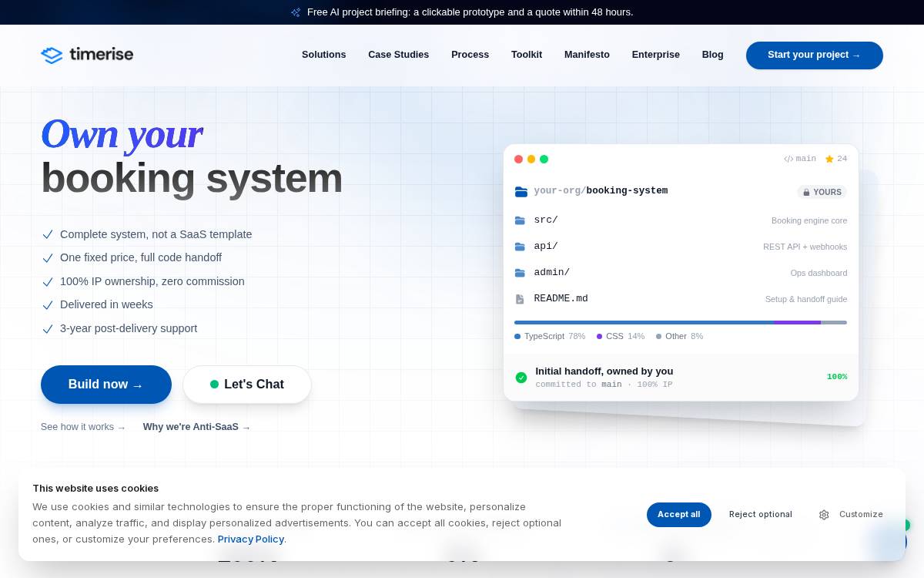Image resolution: width=924 pixels, height=578 pixels.
Task: Click the src/ folder icon
Action: coord(520,220)
